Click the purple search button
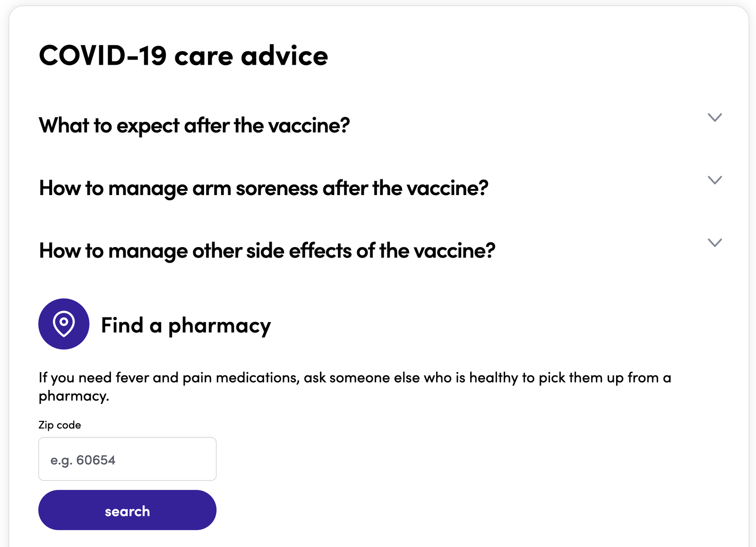The height and width of the screenshot is (547, 756). point(127,510)
